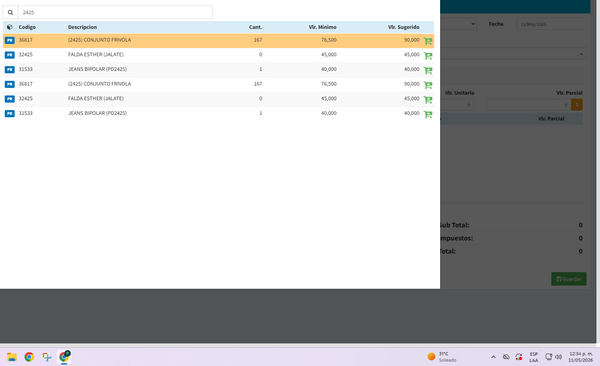Click the Fecha date field

(551, 24)
